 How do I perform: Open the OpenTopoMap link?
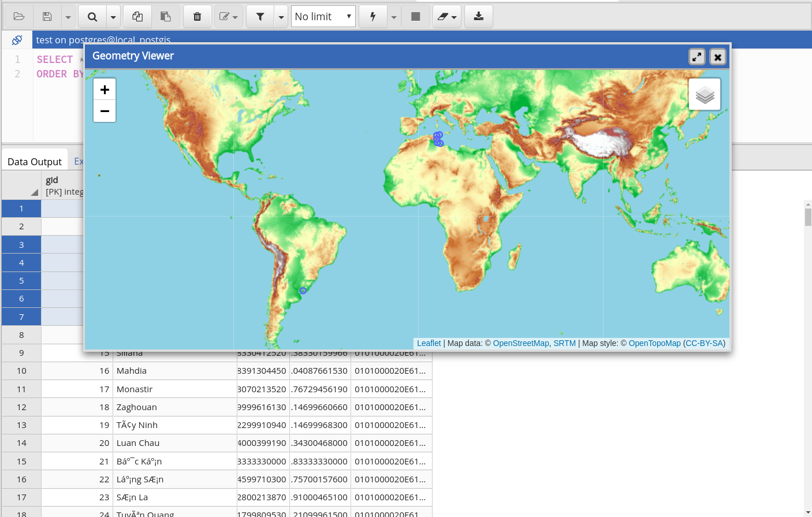click(654, 343)
